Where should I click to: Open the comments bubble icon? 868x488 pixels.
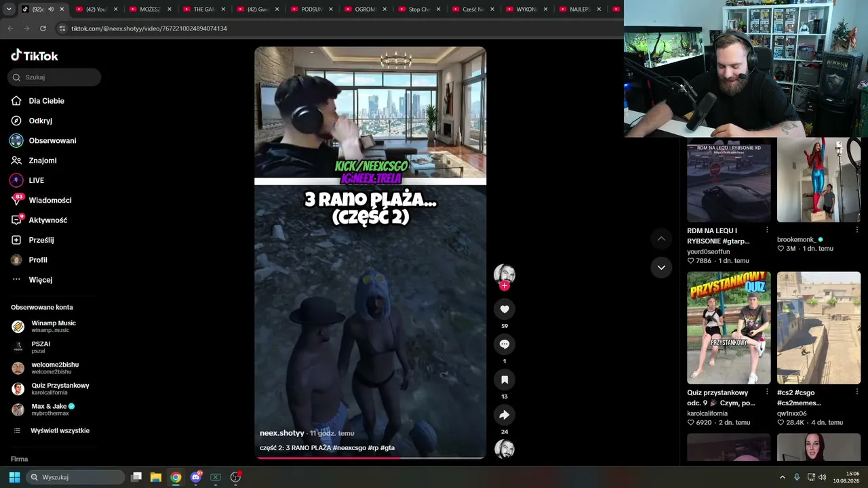pos(505,344)
